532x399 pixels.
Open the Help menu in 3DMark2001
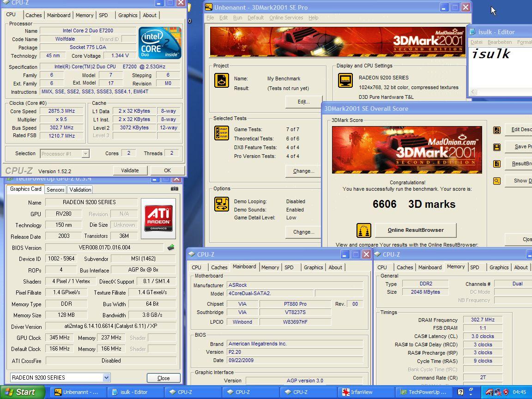coord(314,18)
